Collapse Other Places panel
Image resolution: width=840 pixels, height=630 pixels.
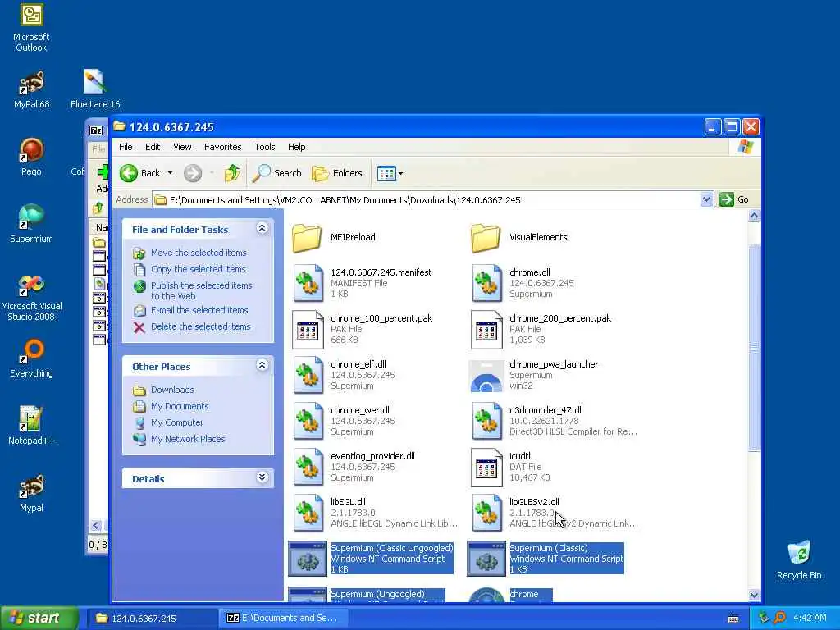coord(262,365)
